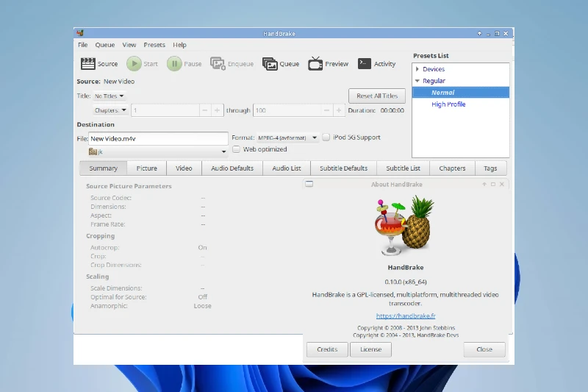Click the green Start play icon
The height and width of the screenshot is (392, 588).
pos(134,64)
